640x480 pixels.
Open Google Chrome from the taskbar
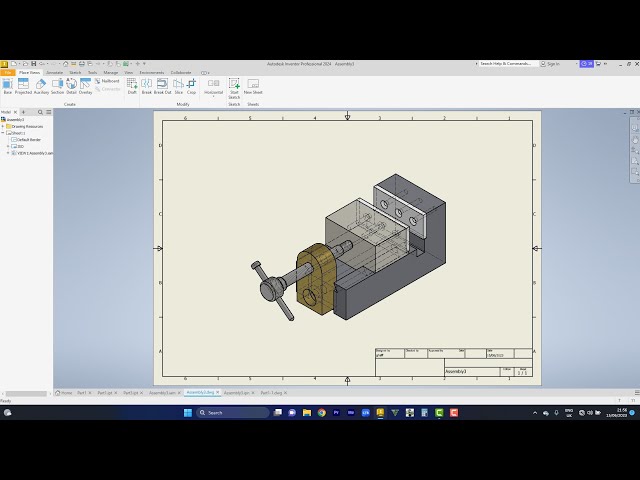tap(322, 413)
